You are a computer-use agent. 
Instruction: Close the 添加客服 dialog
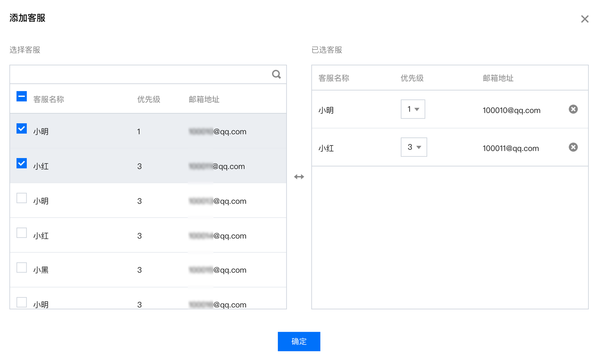tap(584, 19)
